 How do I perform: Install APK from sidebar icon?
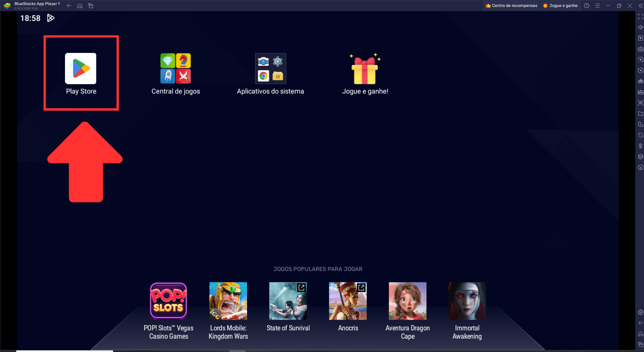(641, 92)
